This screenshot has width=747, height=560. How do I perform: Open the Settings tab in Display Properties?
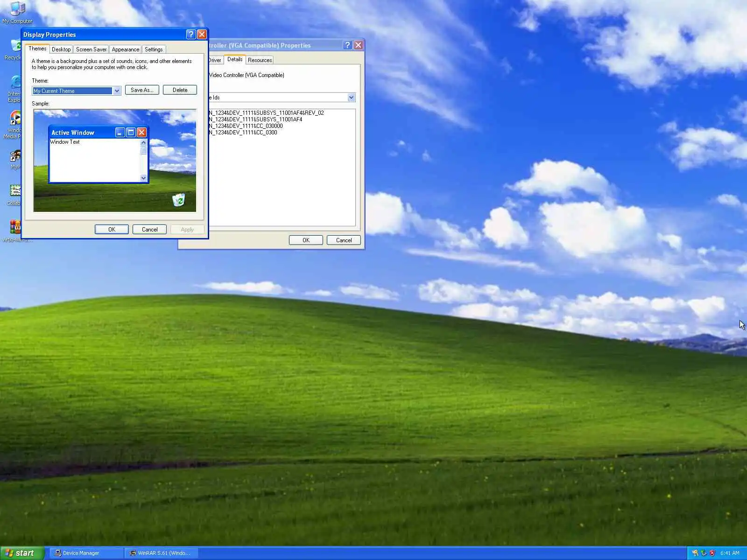coord(154,49)
